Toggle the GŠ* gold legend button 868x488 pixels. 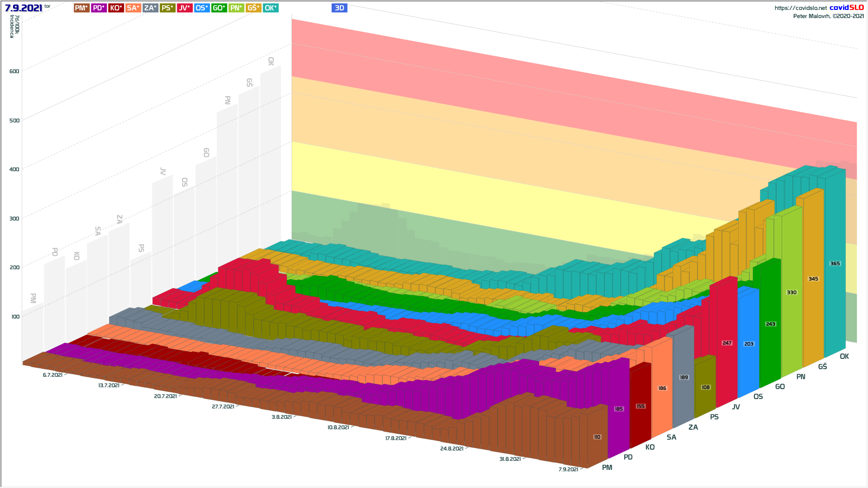tap(253, 8)
